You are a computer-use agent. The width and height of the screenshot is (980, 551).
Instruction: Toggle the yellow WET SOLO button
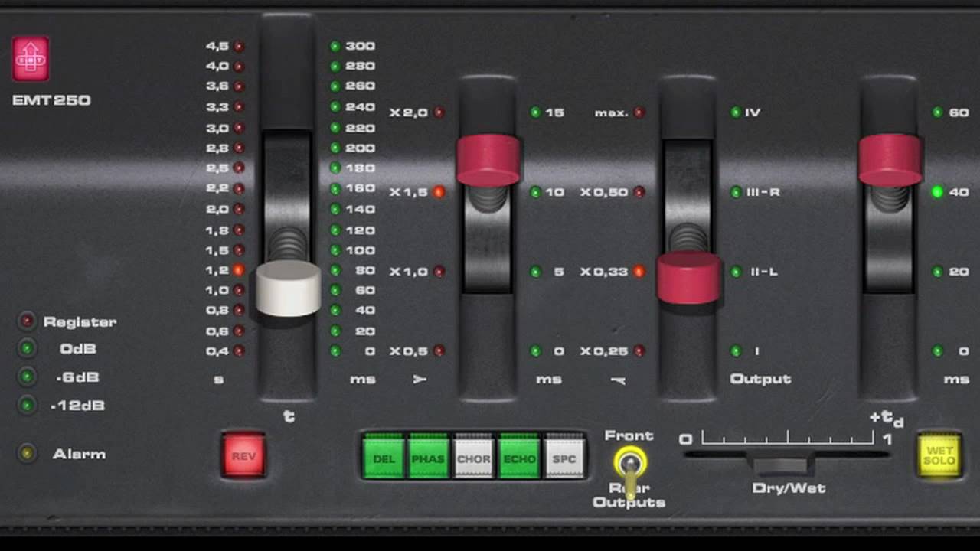pyautogui.click(x=939, y=455)
